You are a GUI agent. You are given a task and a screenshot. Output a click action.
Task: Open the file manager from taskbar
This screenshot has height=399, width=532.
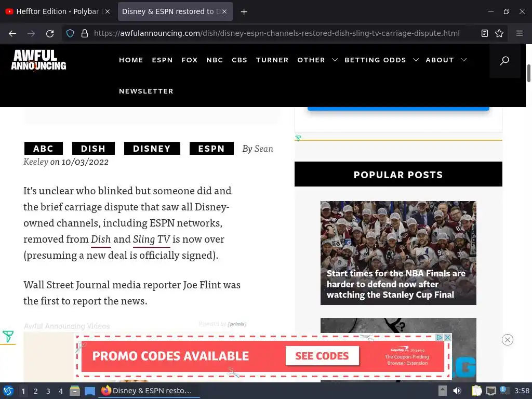click(75, 391)
